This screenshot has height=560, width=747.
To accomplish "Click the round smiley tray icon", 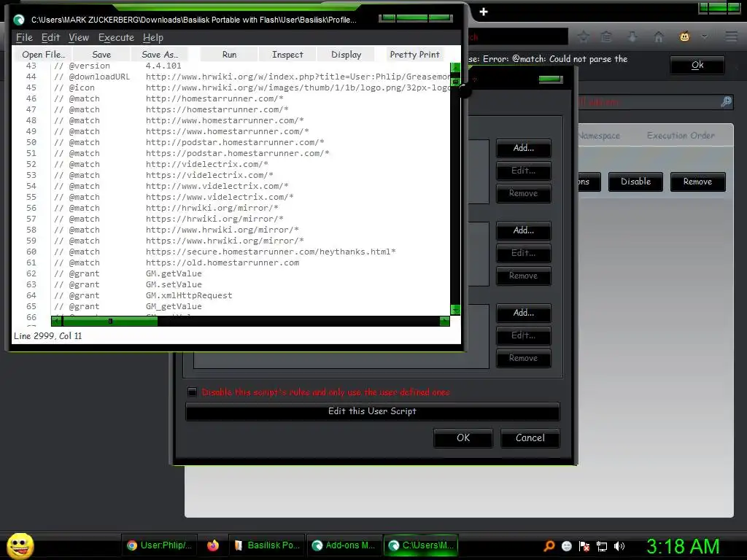I will pyautogui.click(x=566, y=545).
